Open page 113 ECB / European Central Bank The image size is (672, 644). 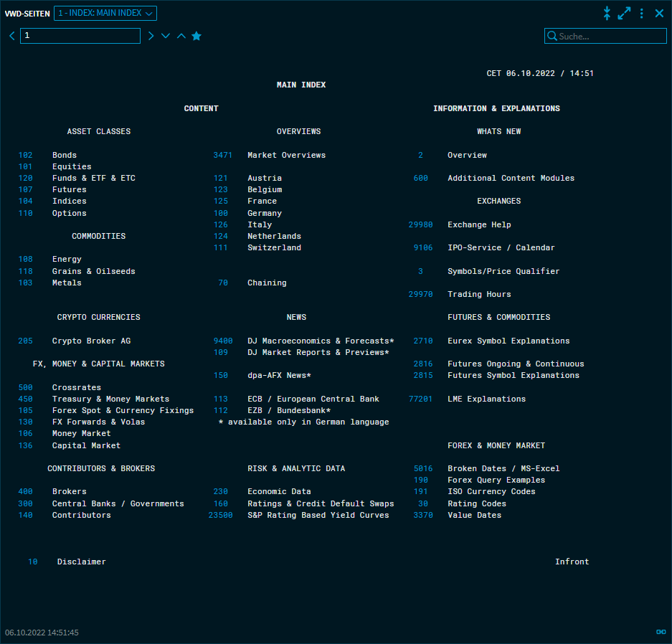[x=220, y=399]
